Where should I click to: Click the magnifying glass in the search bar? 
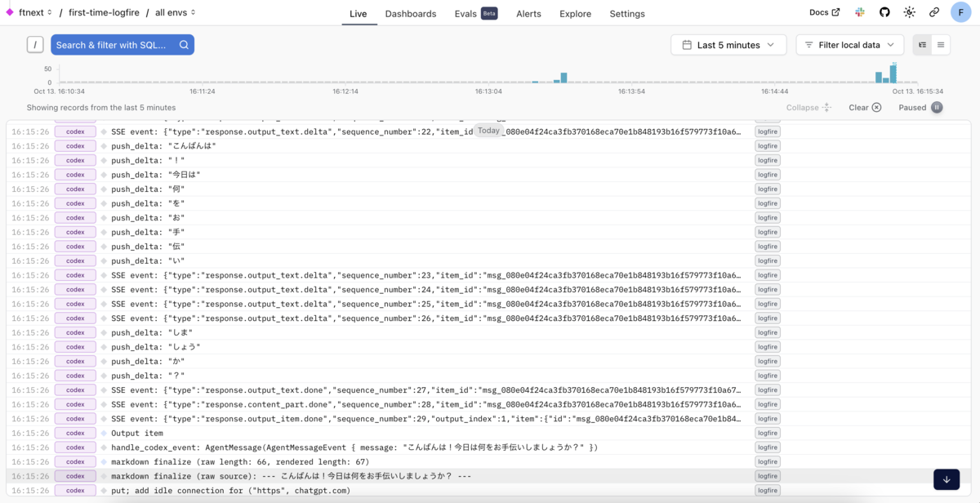[183, 45]
